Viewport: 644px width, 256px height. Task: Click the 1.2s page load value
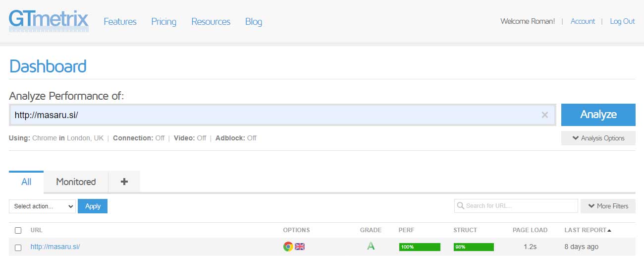[530, 247]
